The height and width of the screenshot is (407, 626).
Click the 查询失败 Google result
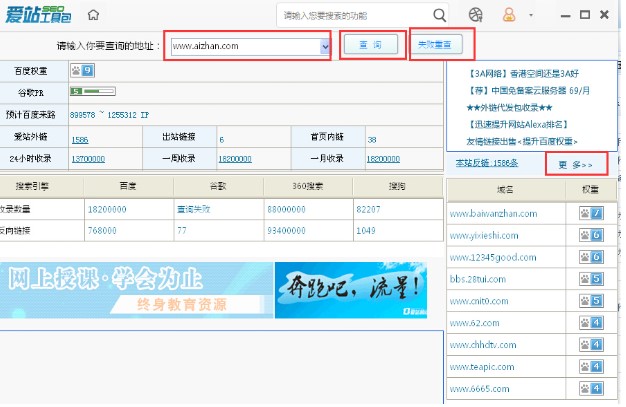pyautogui.click(x=194, y=209)
